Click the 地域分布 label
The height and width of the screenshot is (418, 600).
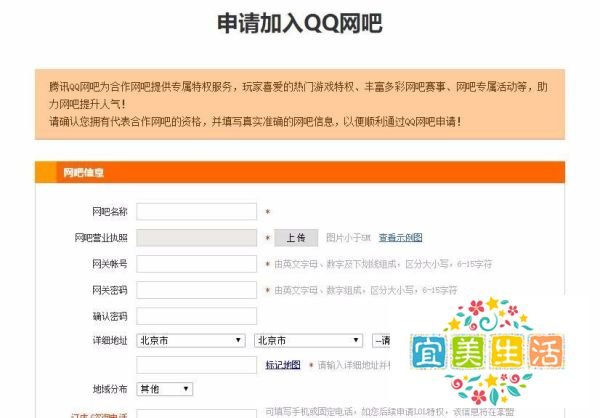[109, 389]
